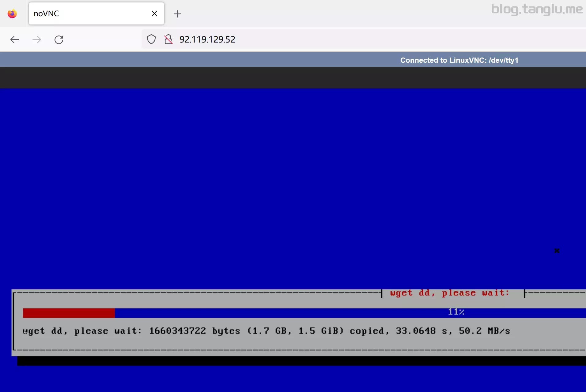Click the dark strip below the status bar
586x392 pixels.
293,78
